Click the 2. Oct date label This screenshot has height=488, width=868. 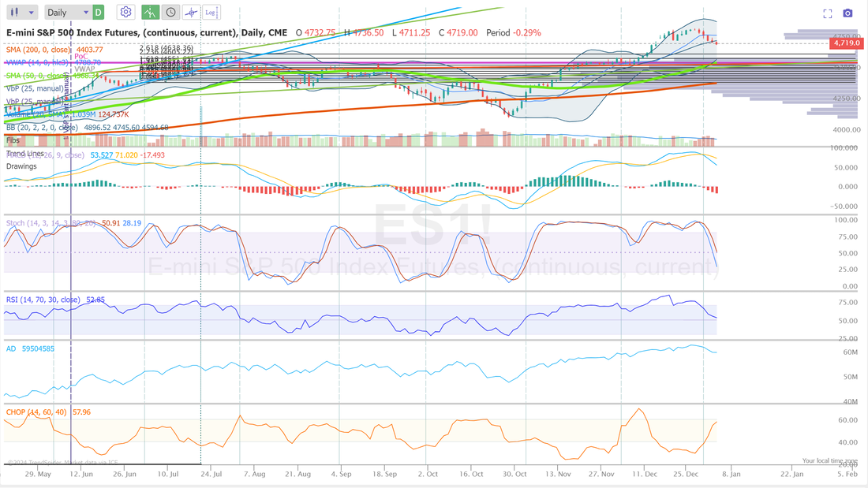tap(428, 474)
